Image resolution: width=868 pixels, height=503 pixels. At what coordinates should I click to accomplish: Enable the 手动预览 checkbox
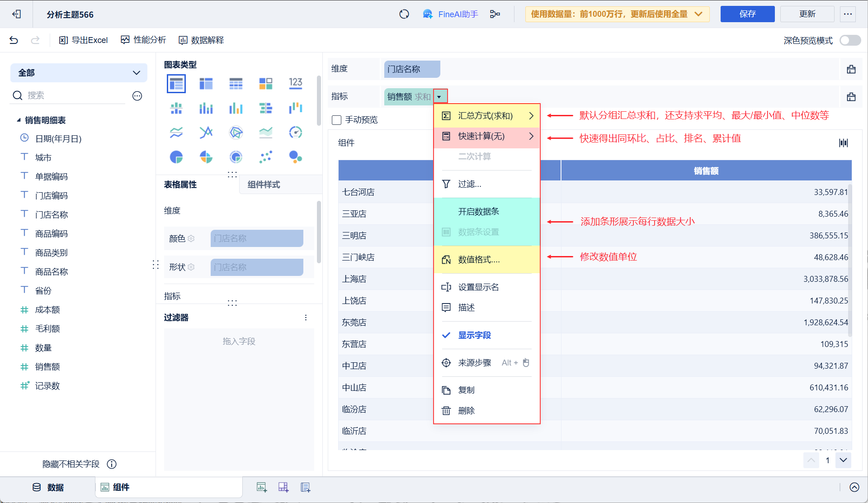336,120
